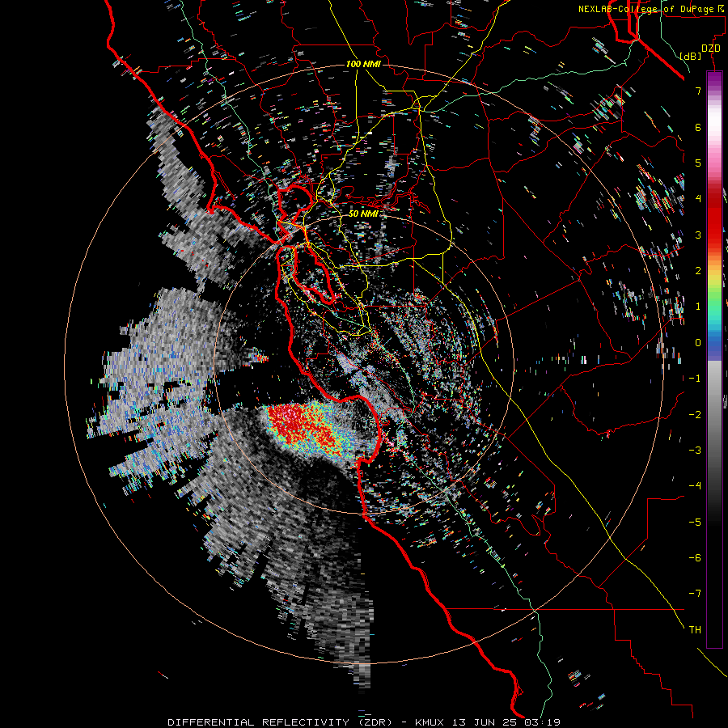Click the "-5" value on the ZDR scale

695,523
